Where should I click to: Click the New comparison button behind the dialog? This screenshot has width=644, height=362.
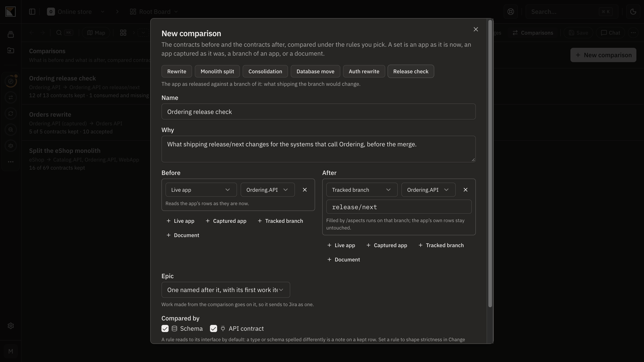click(x=603, y=55)
